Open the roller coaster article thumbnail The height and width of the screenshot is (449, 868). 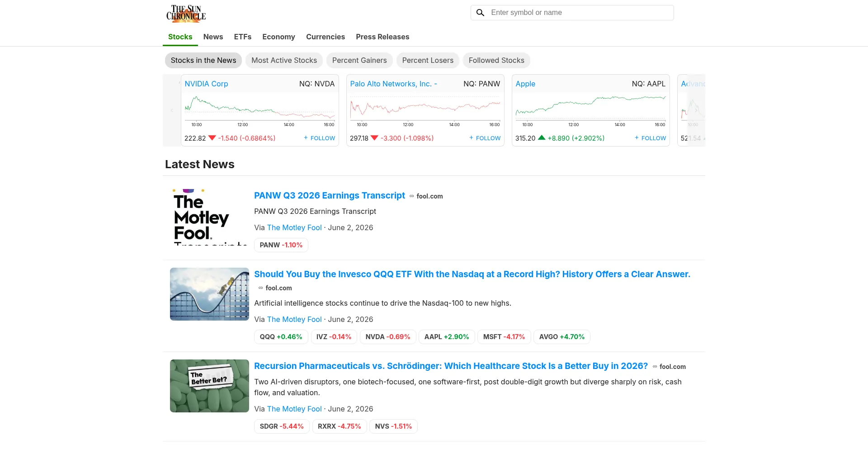click(x=209, y=294)
